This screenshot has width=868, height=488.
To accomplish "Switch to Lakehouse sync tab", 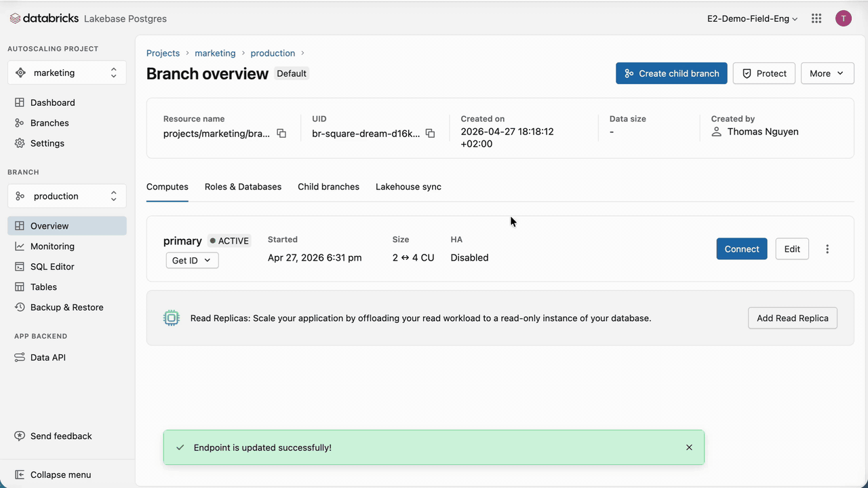I will [x=408, y=187].
